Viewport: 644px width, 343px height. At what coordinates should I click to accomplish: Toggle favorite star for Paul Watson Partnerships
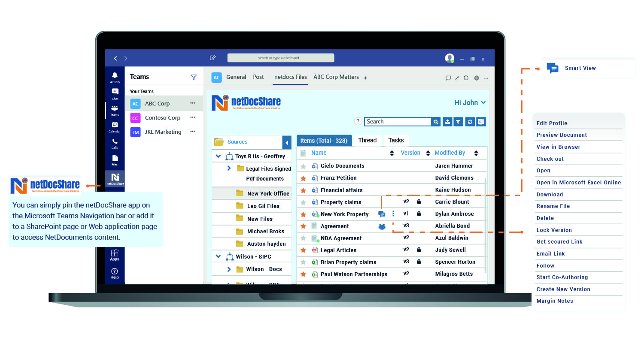point(303,274)
